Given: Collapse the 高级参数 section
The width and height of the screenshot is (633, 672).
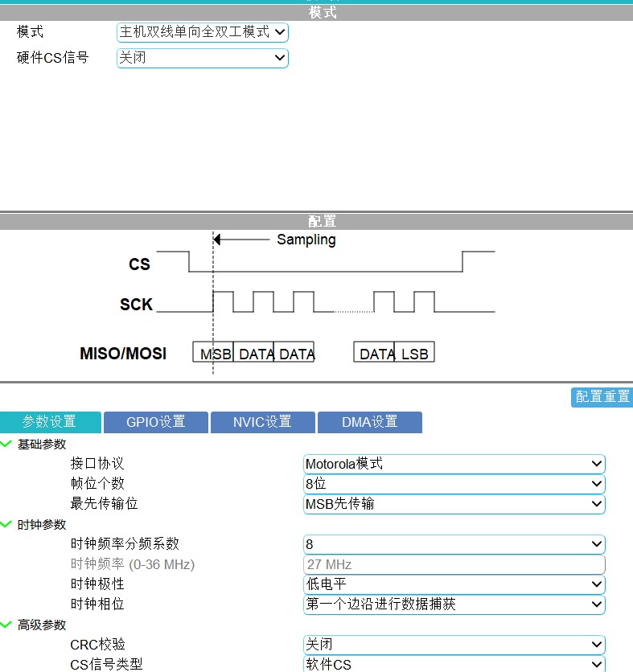Looking at the screenshot, I should click(6, 625).
